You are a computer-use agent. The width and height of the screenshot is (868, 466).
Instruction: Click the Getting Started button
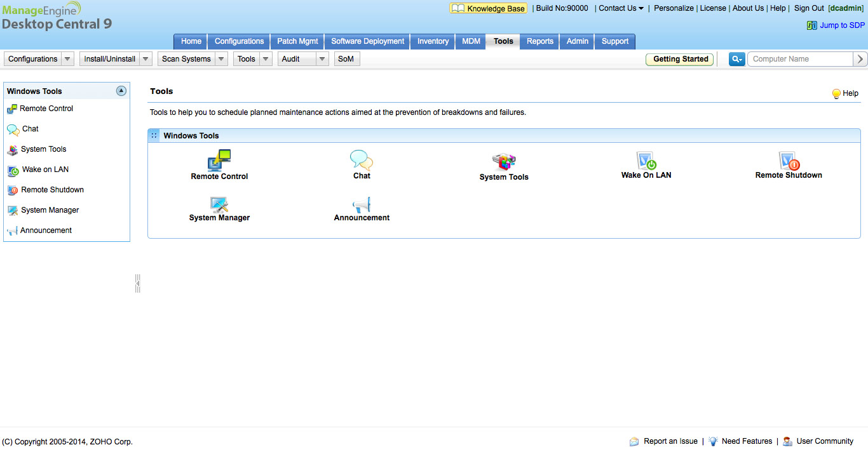[x=681, y=59]
